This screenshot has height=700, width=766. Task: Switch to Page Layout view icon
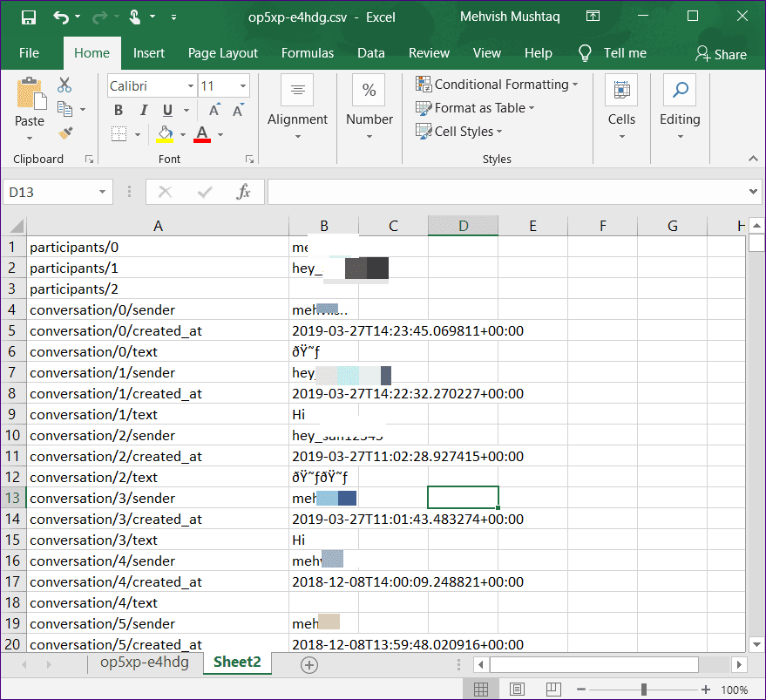[x=517, y=690]
